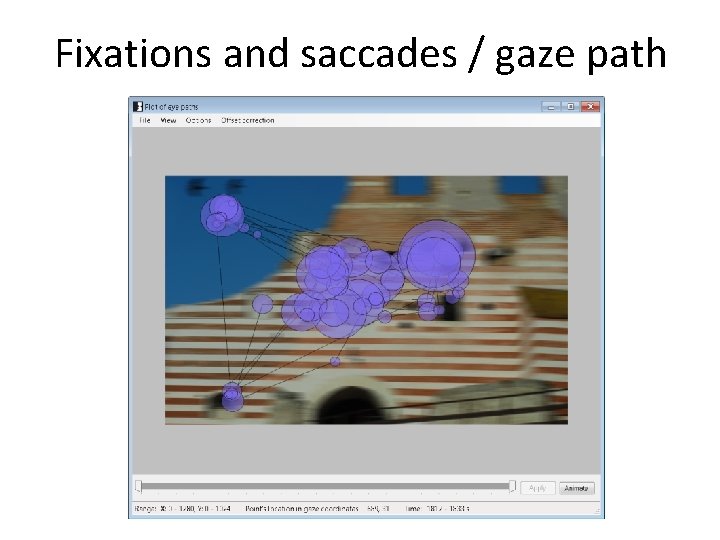The height and width of the screenshot is (540, 720).
Task: Click the fixation cluster in the blue sky
Action: (x=222, y=215)
